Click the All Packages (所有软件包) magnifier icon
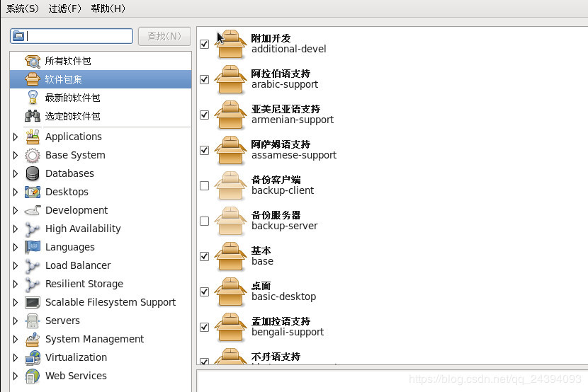This screenshot has height=392, width=588. (x=33, y=61)
